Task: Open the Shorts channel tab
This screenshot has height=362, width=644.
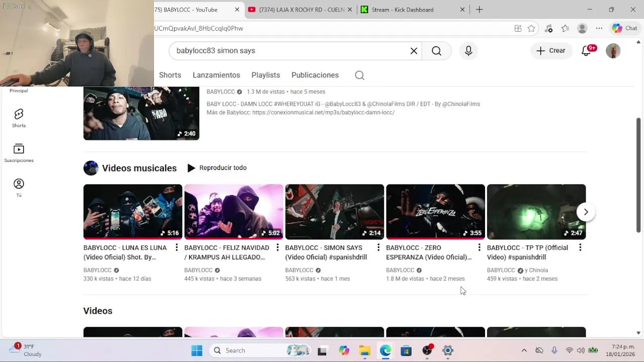Action: tap(170, 75)
